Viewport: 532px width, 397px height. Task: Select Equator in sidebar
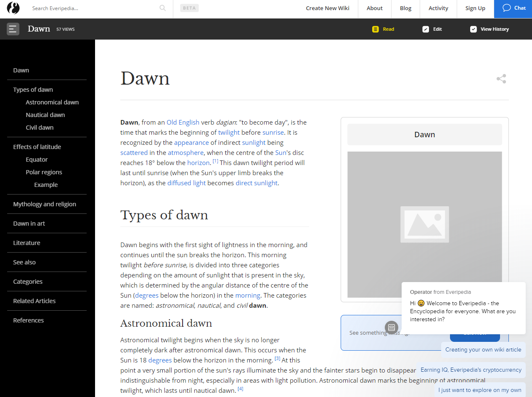37,160
